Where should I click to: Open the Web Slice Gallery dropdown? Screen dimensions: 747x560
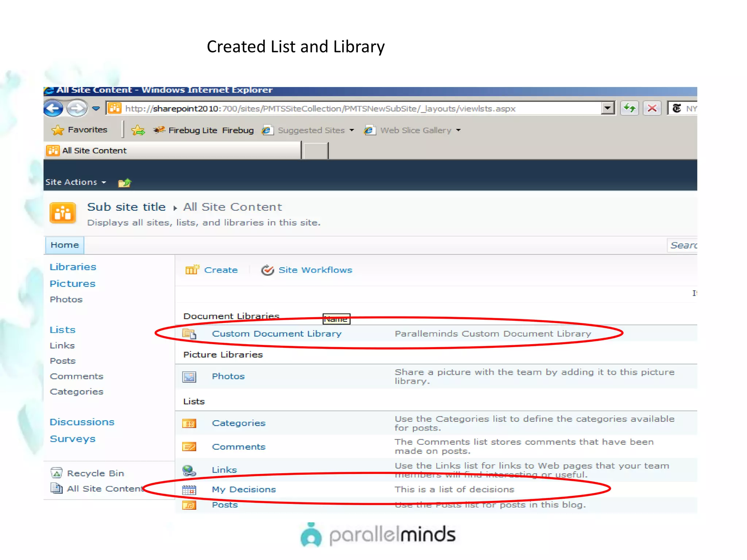[x=458, y=130]
